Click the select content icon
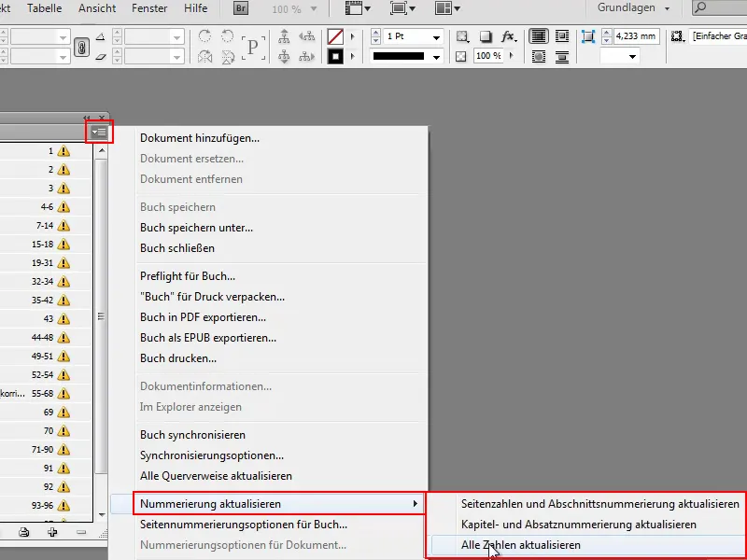 coord(285,57)
